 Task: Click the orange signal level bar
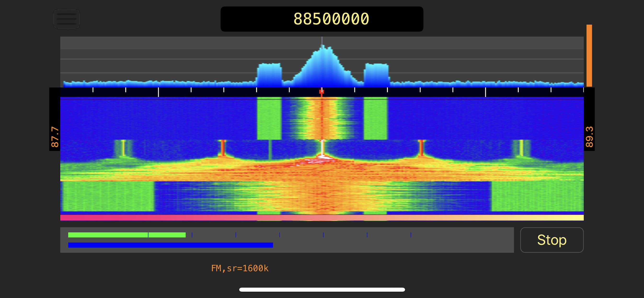(x=589, y=56)
